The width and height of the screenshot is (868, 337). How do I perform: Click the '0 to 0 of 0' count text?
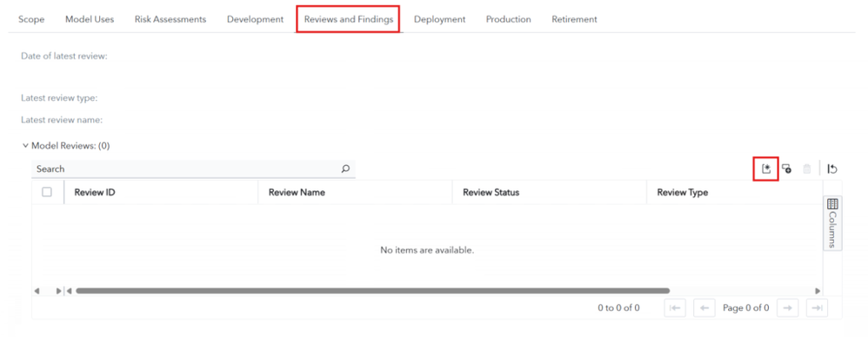[x=619, y=308]
